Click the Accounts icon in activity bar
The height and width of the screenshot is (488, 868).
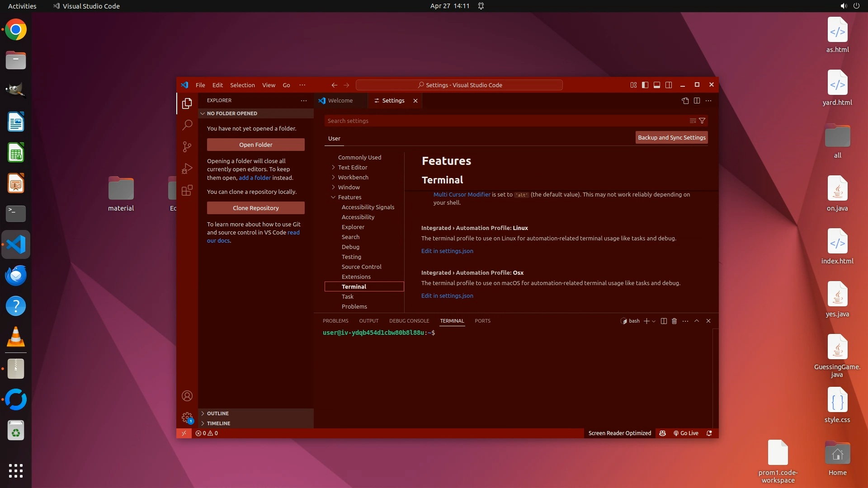[187, 396]
